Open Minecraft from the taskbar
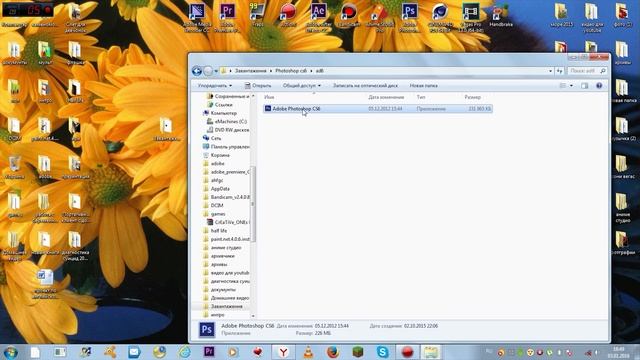This screenshot has width=640, height=360. 358,352
